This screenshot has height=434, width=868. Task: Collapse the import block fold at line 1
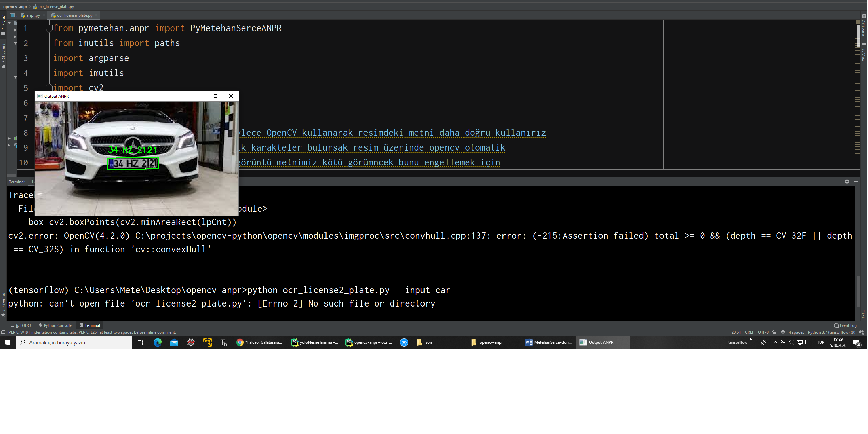pos(49,28)
